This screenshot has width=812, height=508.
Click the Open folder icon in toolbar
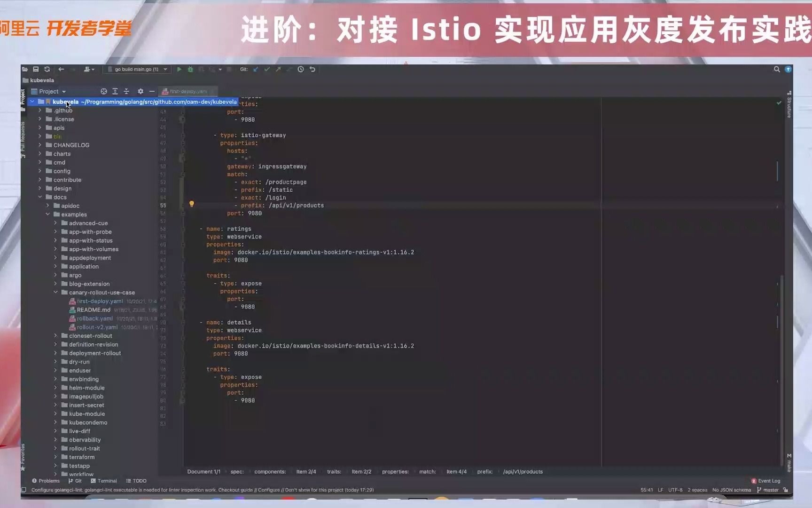tap(25, 69)
